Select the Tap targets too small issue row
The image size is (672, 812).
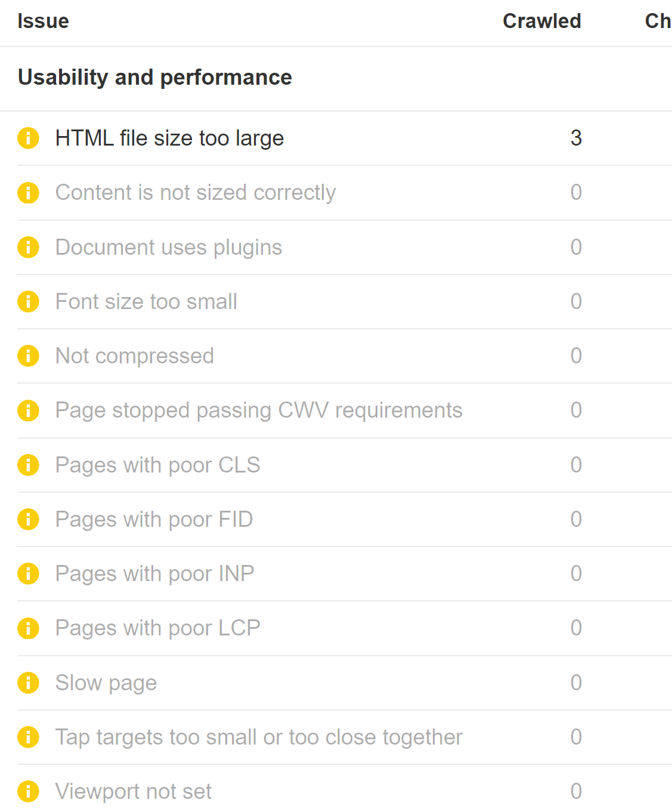click(258, 737)
